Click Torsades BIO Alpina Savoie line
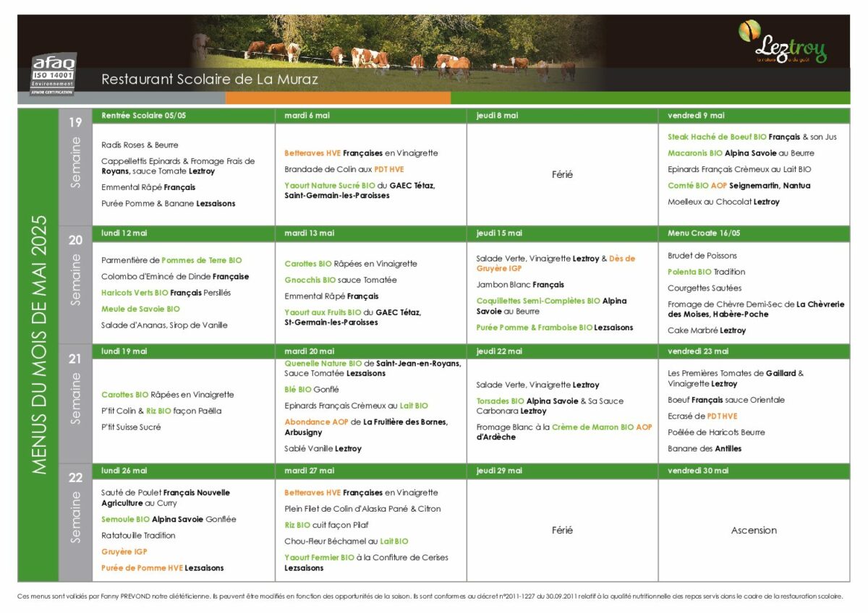The width and height of the screenshot is (868, 613). click(550, 406)
